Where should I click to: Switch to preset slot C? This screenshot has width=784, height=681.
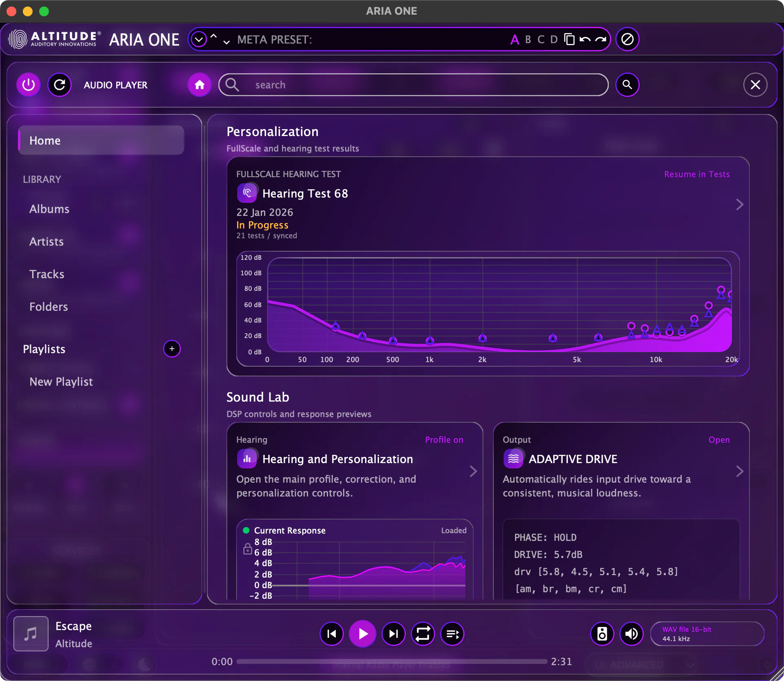pyautogui.click(x=541, y=40)
